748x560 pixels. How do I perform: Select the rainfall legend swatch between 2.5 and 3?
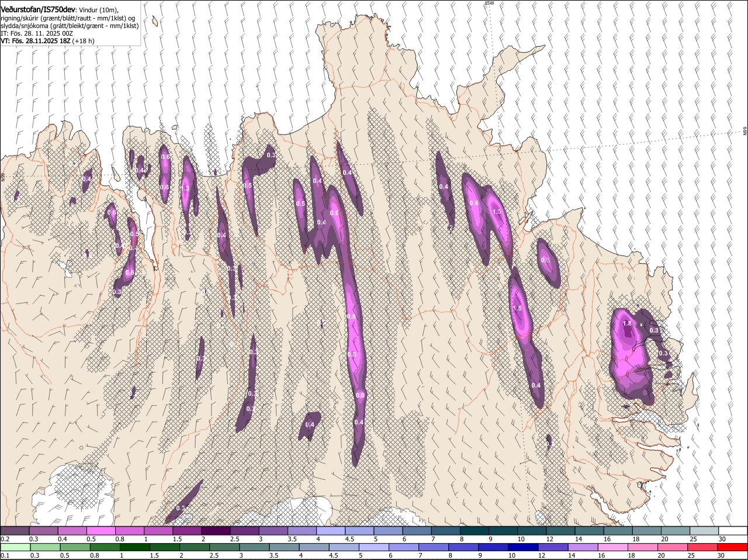tap(225, 547)
